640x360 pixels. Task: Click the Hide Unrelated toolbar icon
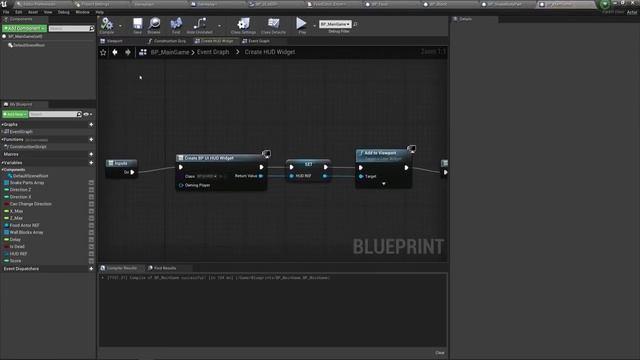[200, 24]
